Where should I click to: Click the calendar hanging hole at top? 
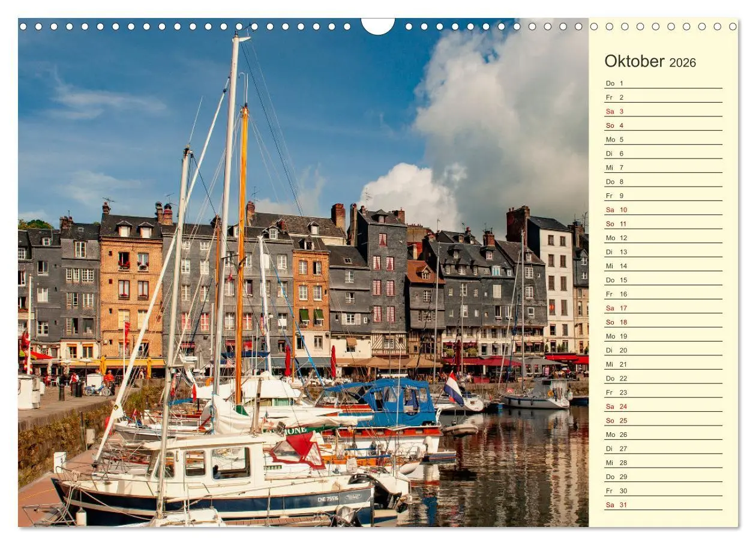tap(378, 25)
